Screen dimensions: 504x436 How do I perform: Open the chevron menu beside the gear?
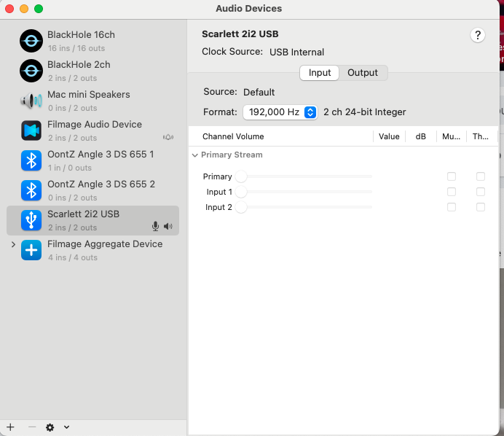[x=66, y=427]
